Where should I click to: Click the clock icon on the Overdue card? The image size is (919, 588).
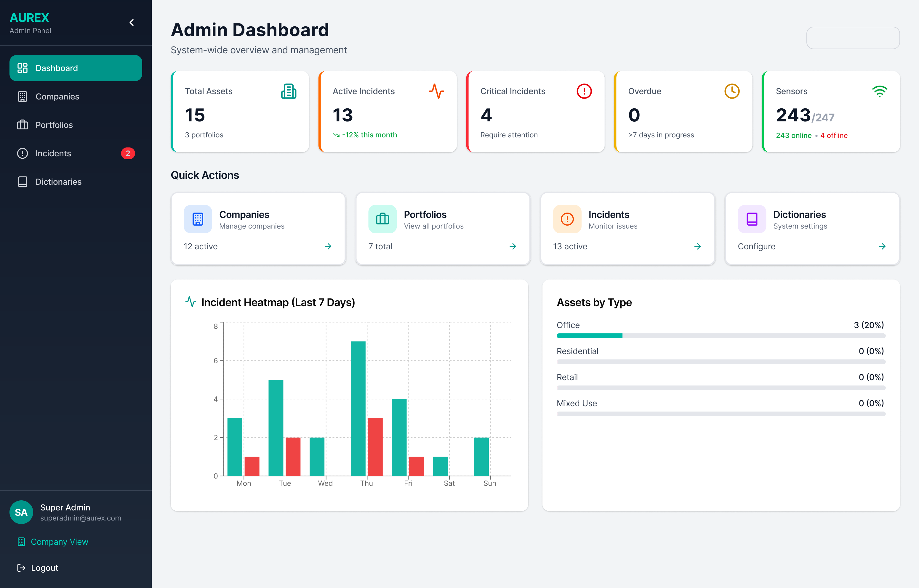(732, 91)
